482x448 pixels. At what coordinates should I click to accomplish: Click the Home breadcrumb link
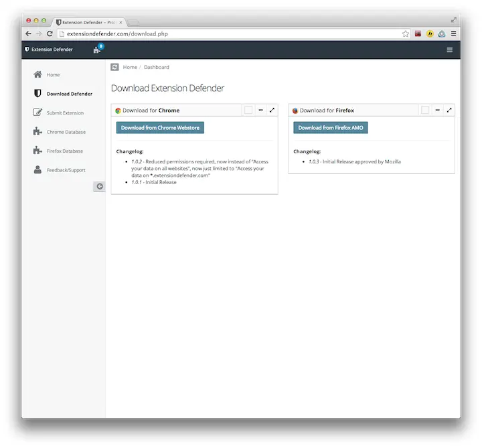[130, 67]
